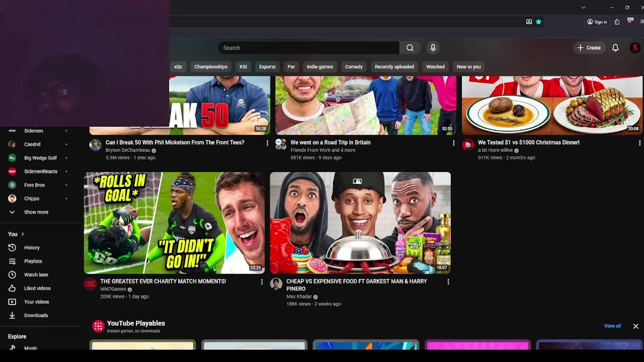
Task: Open the YouTube account avatar menu
Action: (x=635, y=48)
